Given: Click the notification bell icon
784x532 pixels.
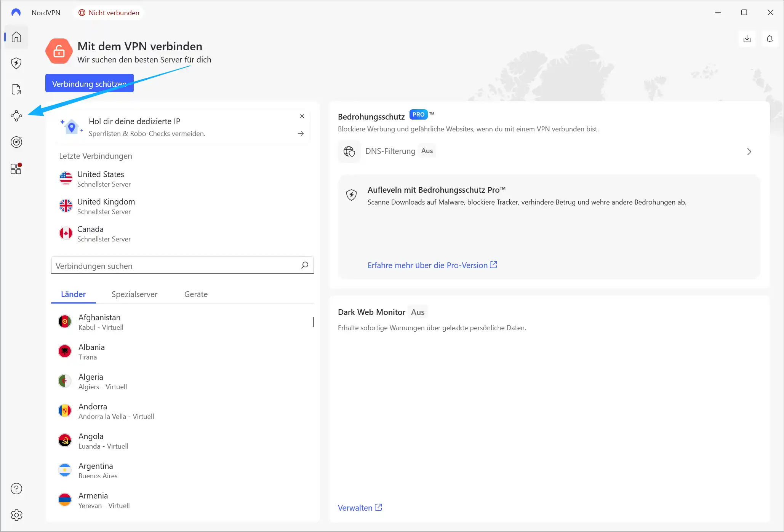Looking at the screenshot, I should coord(770,39).
